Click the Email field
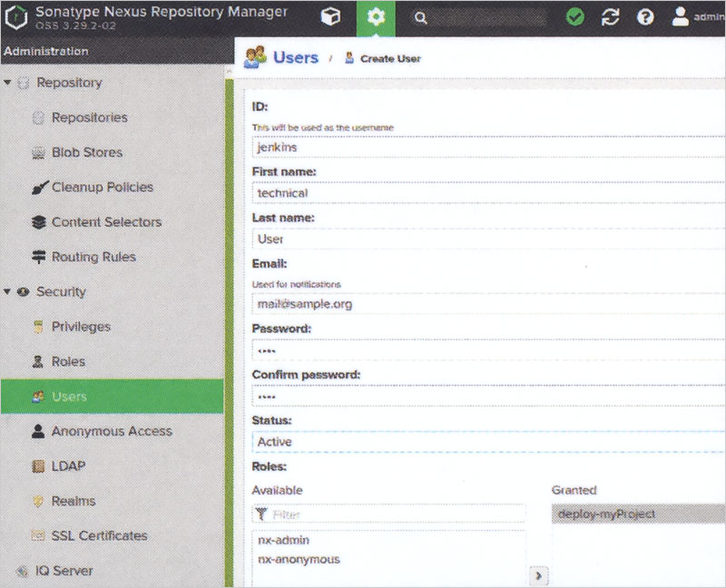The width and height of the screenshot is (726, 588). coord(488,304)
